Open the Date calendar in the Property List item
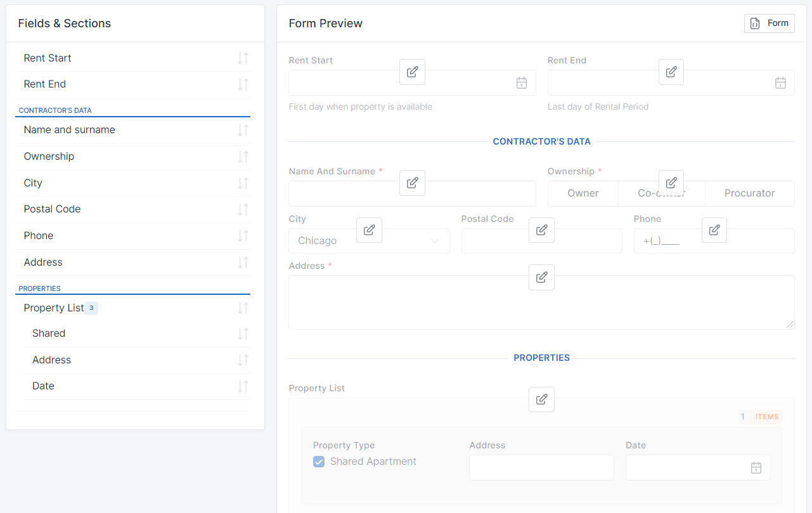The width and height of the screenshot is (812, 513). click(x=756, y=468)
